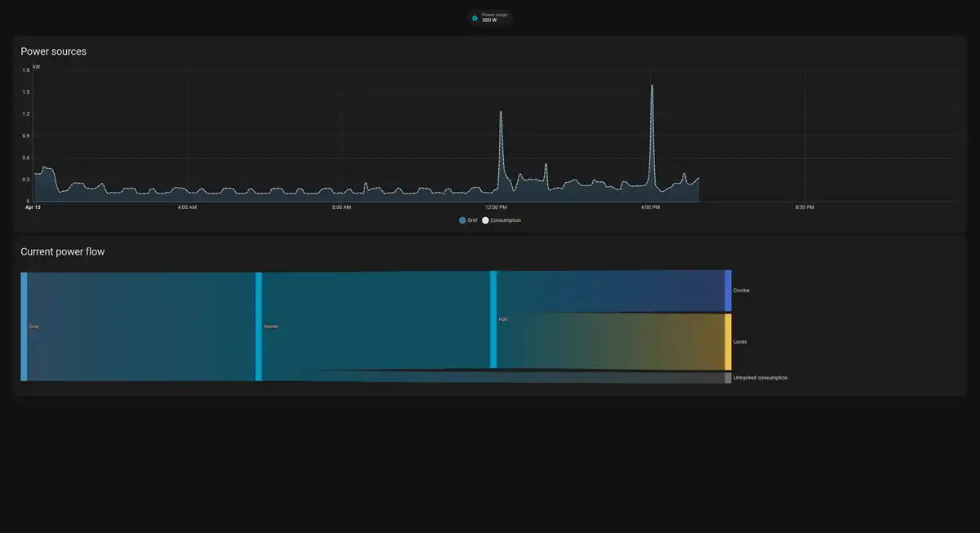980x533 pixels.
Task: Click the flow band between Grid and Home
Action: (x=139, y=326)
